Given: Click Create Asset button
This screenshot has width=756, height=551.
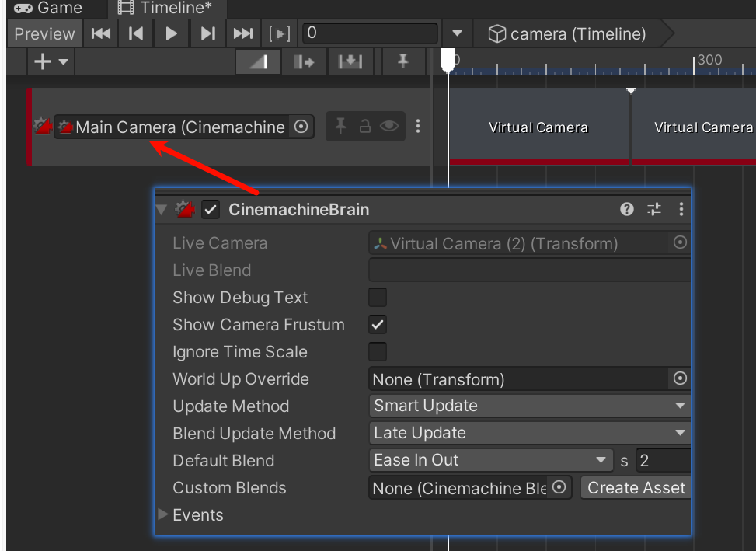Looking at the screenshot, I should coord(636,487).
